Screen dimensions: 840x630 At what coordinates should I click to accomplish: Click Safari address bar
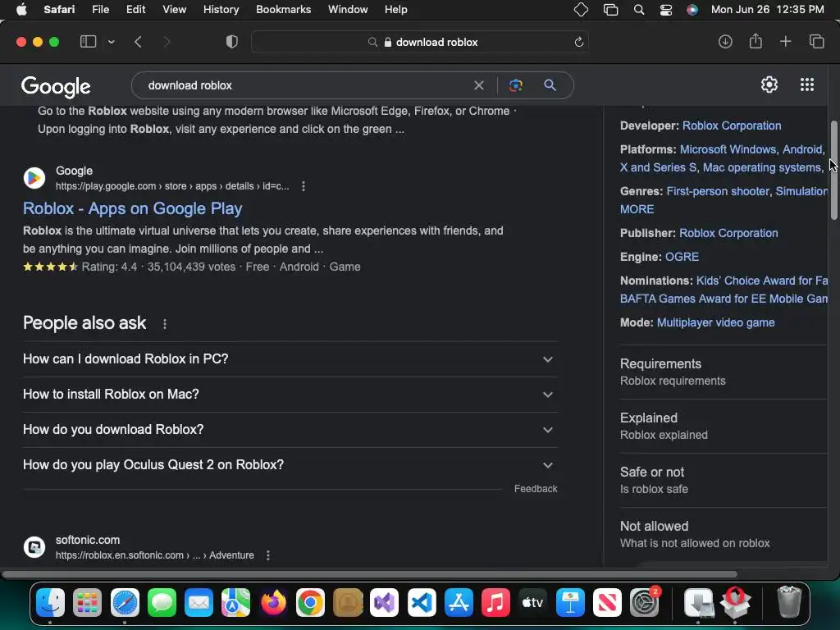tap(420, 43)
